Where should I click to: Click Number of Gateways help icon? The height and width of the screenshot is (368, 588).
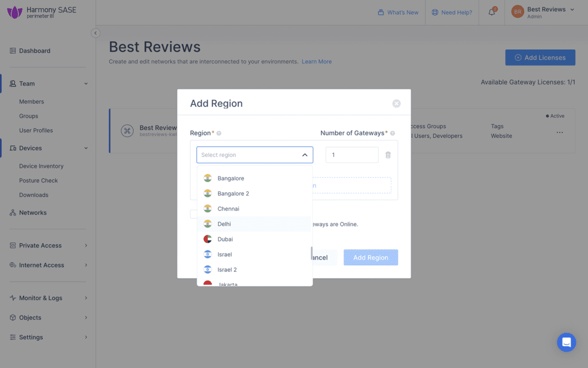click(393, 133)
